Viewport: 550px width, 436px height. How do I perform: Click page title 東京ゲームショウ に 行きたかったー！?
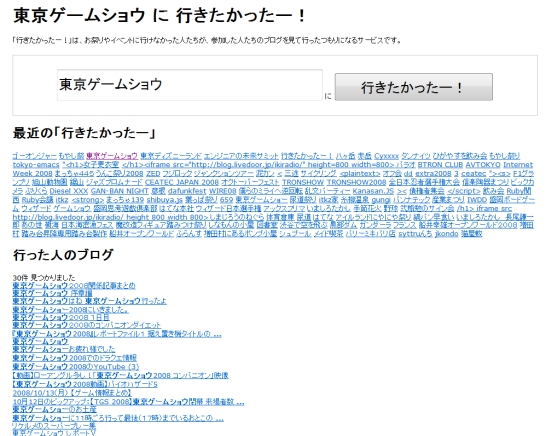(x=160, y=16)
